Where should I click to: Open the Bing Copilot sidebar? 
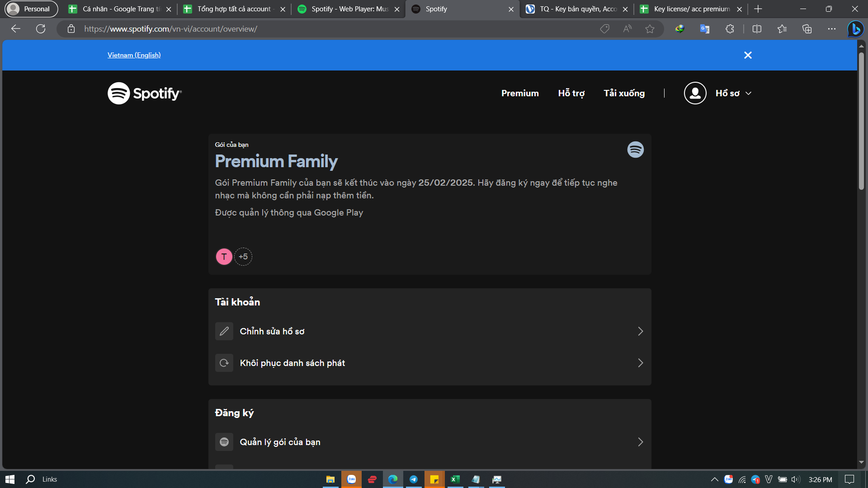coord(855,29)
